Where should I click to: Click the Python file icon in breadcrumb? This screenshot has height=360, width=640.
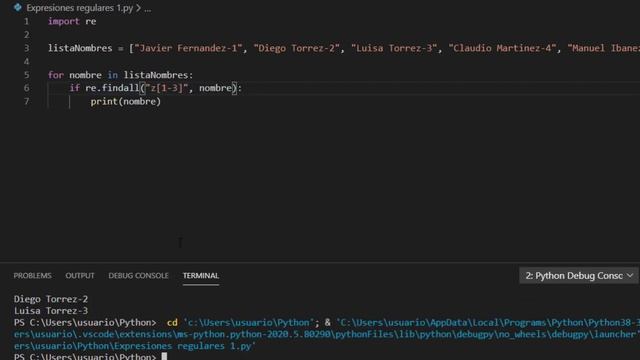(18, 7)
